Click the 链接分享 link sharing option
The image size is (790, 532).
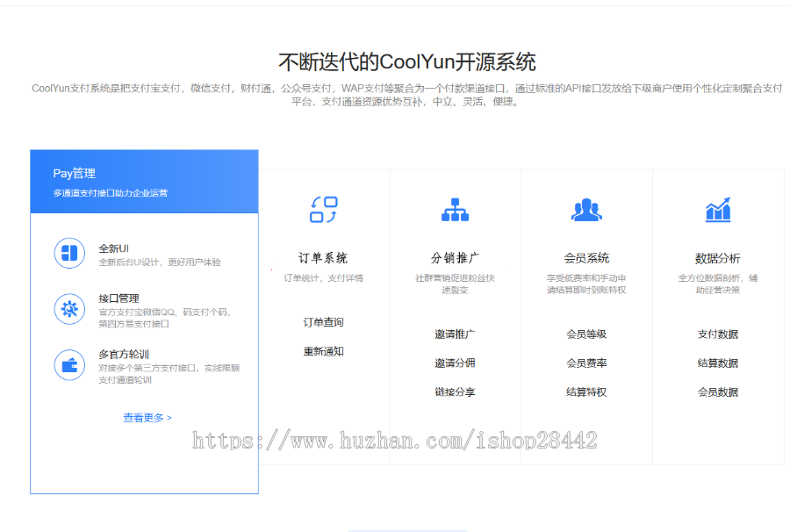[x=455, y=393]
